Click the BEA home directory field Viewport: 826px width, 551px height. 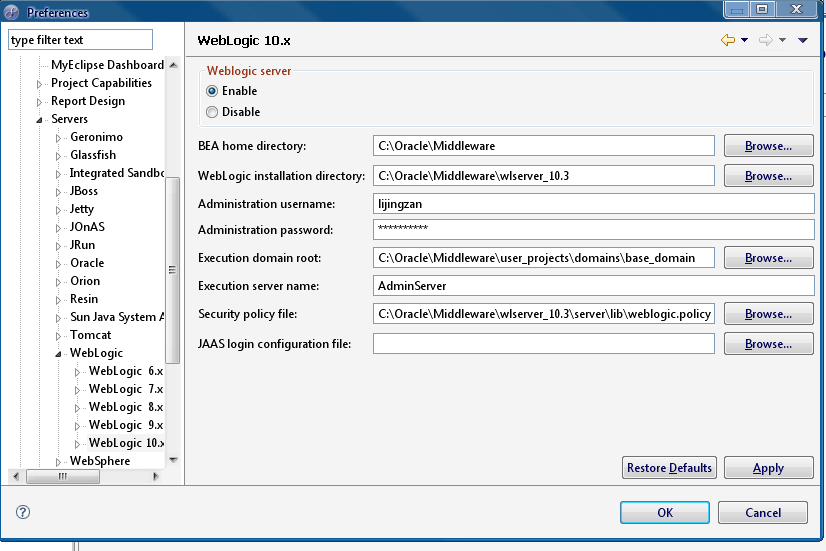(x=544, y=146)
